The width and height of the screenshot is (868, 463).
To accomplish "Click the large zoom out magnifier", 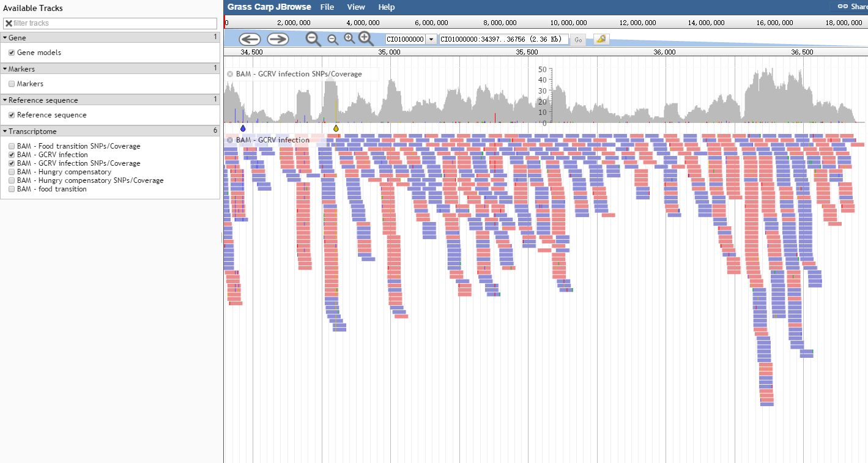I will point(313,39).
